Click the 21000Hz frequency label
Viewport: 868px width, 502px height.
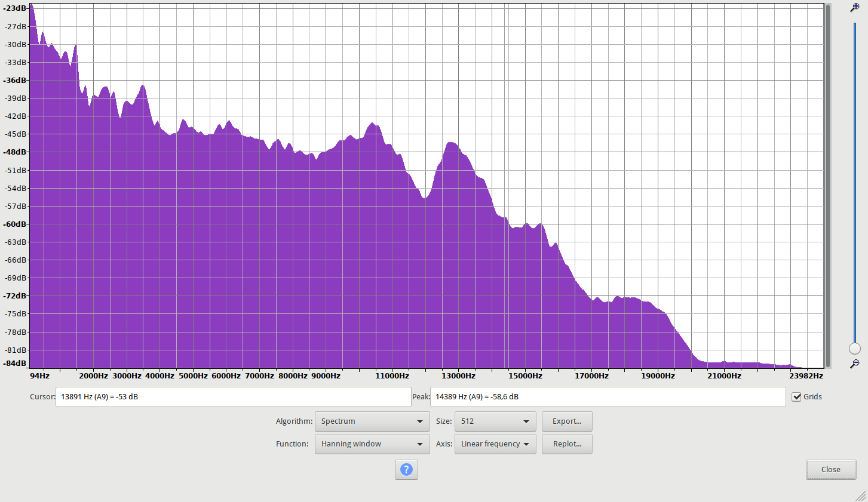(725, 376)
